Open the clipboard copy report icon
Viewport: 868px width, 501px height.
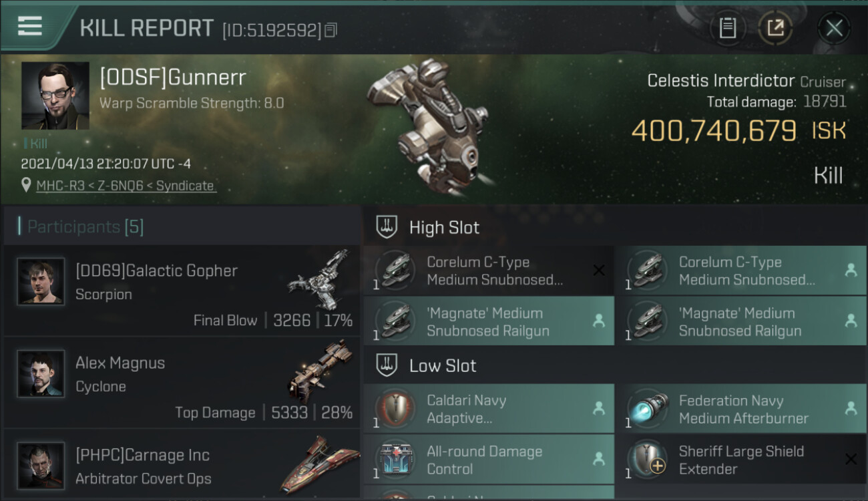pyautogui.click(x=727, y=28)
